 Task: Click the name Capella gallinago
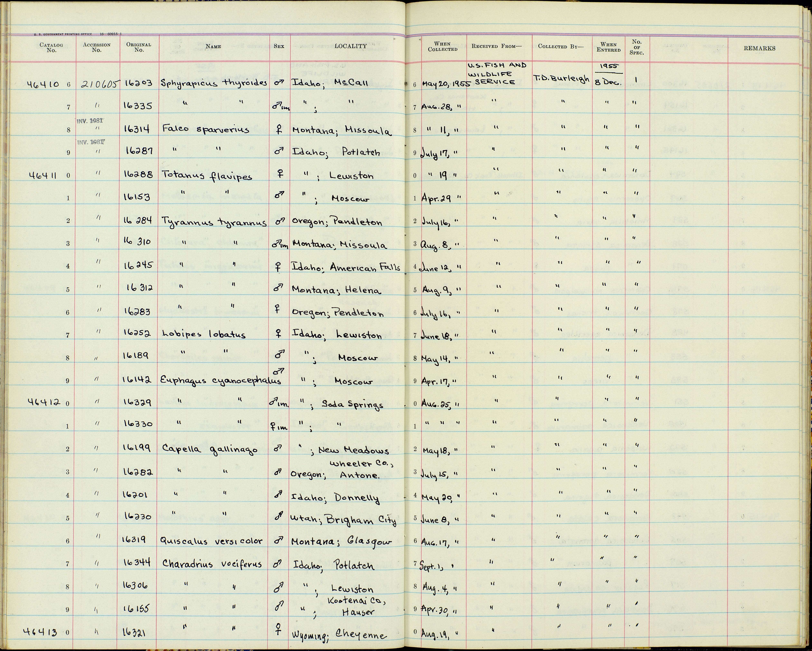pyautogui.click(x=210, y=449)
